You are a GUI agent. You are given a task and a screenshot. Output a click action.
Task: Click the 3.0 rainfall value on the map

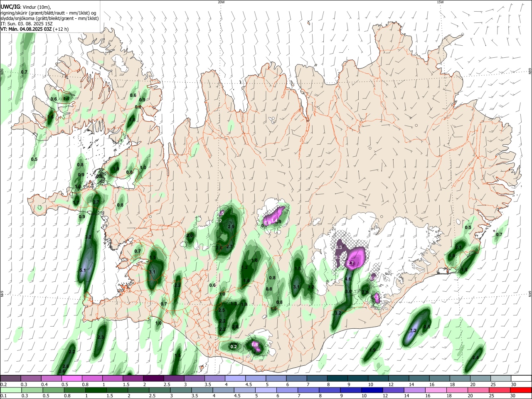click(348, 292)
